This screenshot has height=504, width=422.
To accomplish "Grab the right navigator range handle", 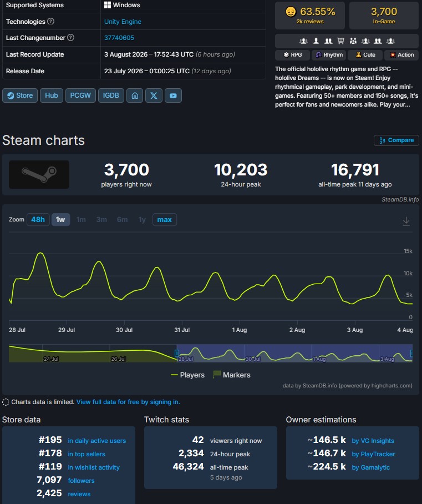I will click(411, 353).
